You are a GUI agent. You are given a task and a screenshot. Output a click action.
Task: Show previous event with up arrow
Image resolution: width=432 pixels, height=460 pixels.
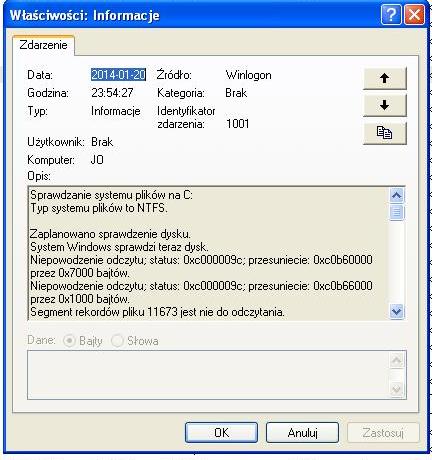click(385, 78)
